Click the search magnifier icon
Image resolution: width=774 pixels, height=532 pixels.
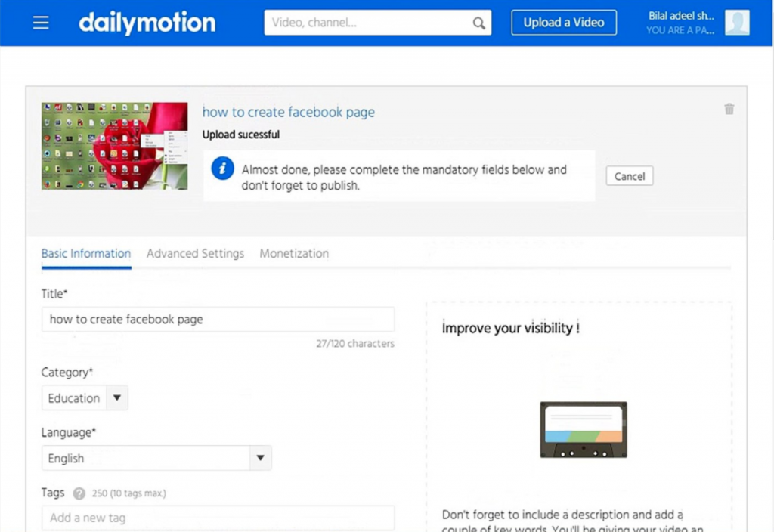pyautogui.click(x=478, y=23)
